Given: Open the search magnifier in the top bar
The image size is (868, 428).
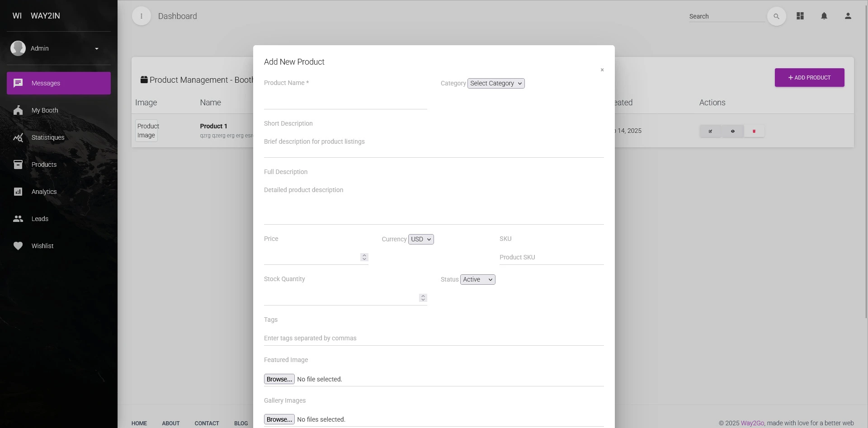Looking at the screenshot, I should point(776,16).
